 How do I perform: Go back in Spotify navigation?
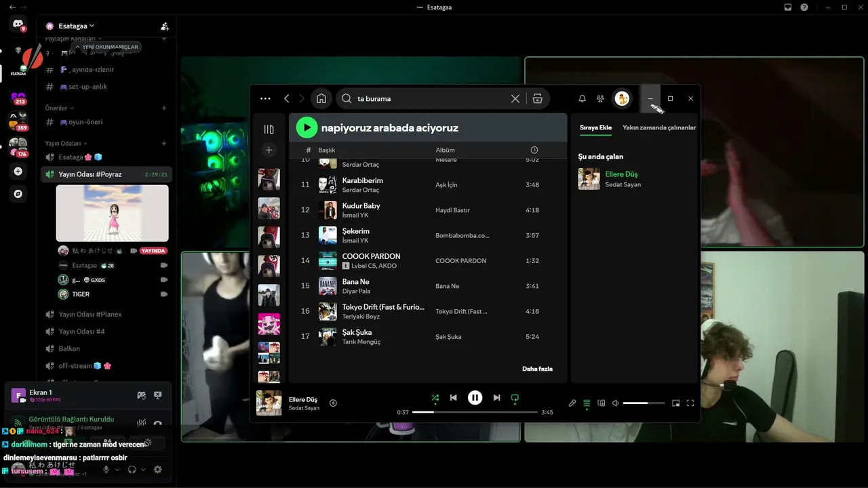(x=287, y=99)
